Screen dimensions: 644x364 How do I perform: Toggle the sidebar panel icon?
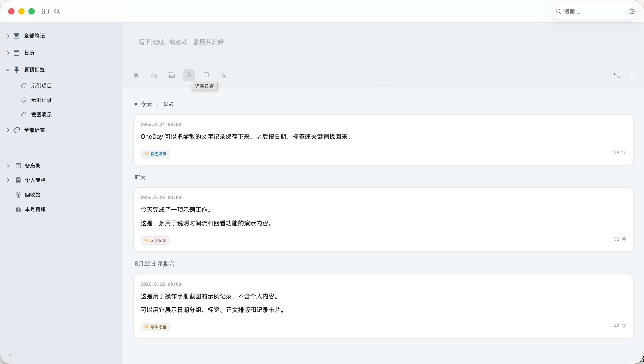point(45,12)
